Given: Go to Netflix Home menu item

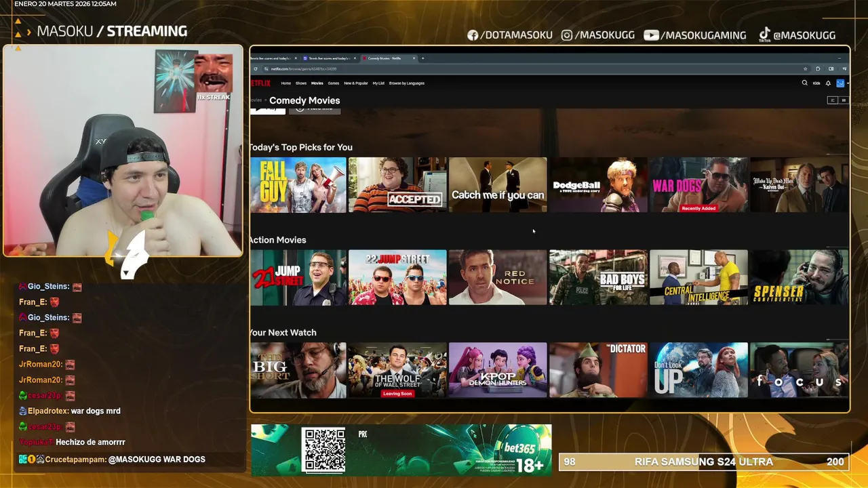Looking at the screenshot, I should 286,83.
